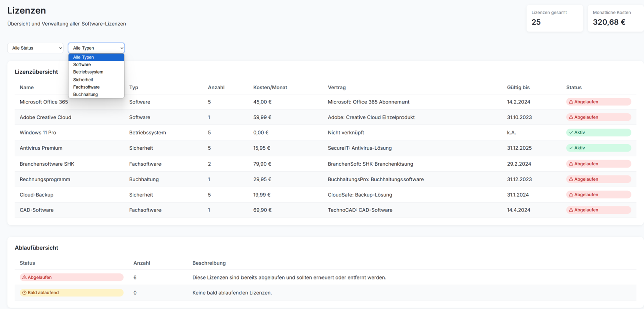Click clock icon on 'Bald ablaufend' badge
This screenshot has width=644, height=309.
(x=24, y=293)
